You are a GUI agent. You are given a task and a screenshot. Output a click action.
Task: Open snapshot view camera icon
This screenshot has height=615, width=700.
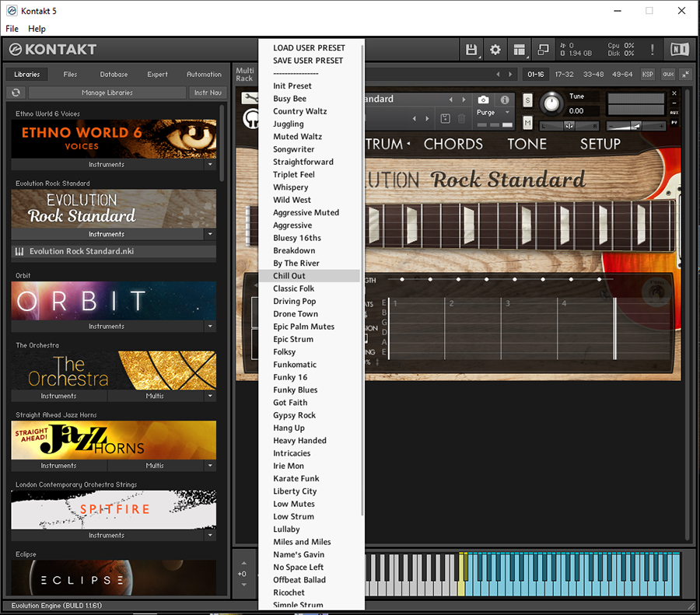point(483,100)
